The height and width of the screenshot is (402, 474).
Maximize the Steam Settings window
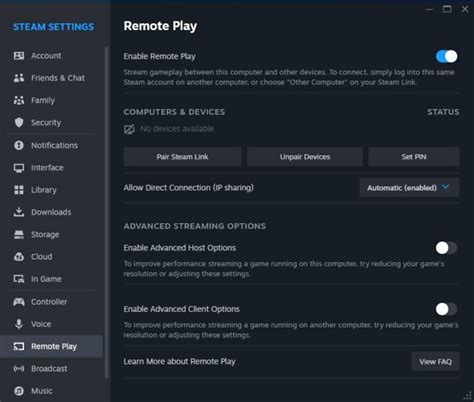point(447,9)
